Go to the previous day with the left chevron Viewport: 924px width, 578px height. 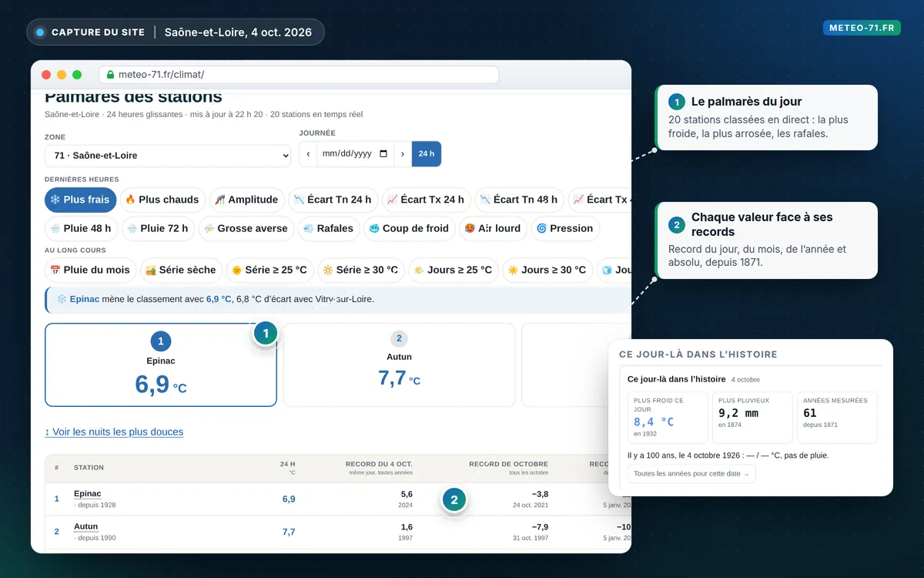[x=308, y=153]
